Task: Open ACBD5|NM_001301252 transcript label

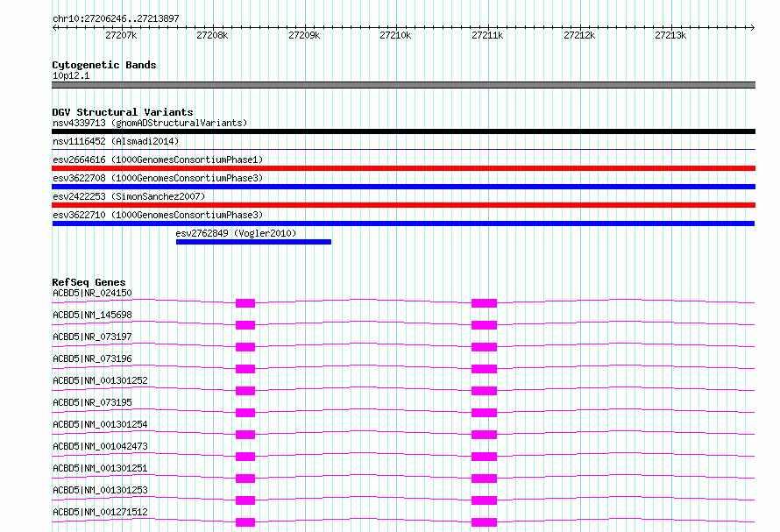Action: click(100, 380)
